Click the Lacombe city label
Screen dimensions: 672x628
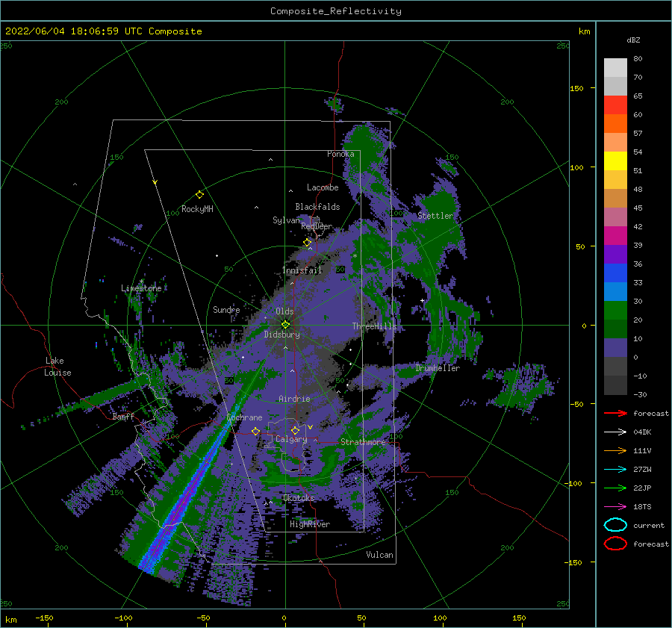(x=323, y=187)
